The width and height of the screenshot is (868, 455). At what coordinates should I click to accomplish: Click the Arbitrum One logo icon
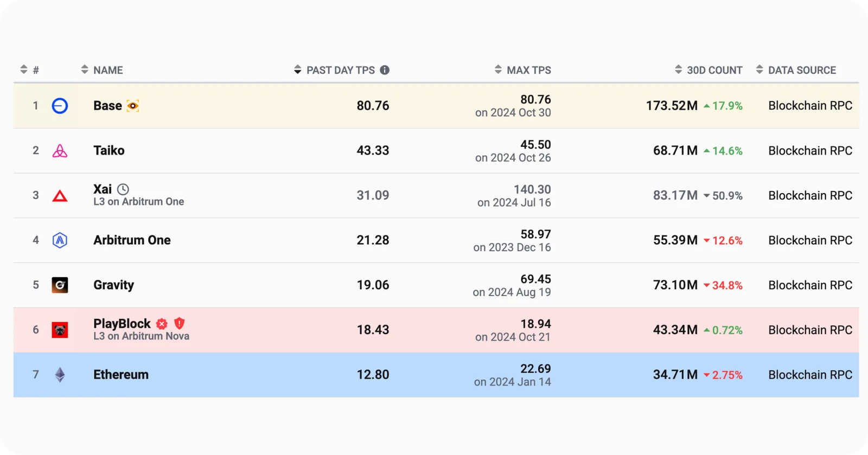(x=60, y=240)
